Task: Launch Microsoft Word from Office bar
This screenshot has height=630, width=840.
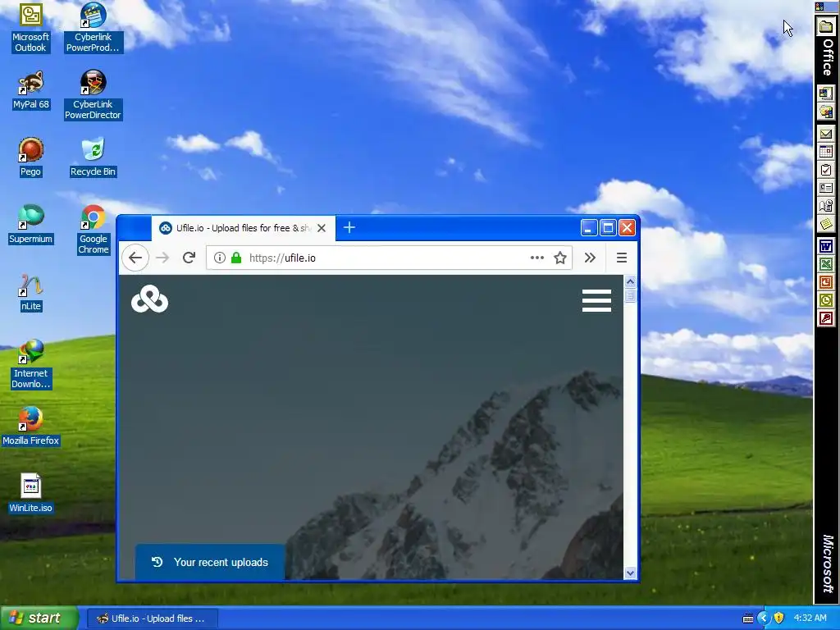Action: click(x=826, y=246)
